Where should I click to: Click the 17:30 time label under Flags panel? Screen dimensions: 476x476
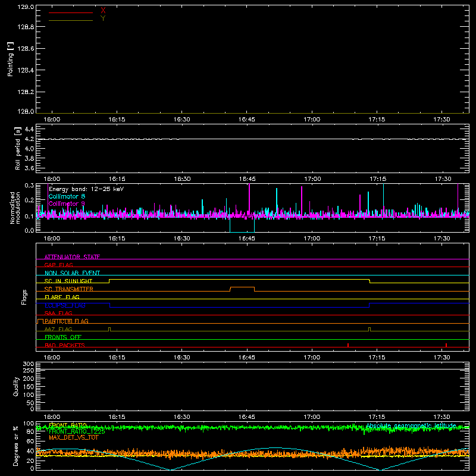click(441, 358)
